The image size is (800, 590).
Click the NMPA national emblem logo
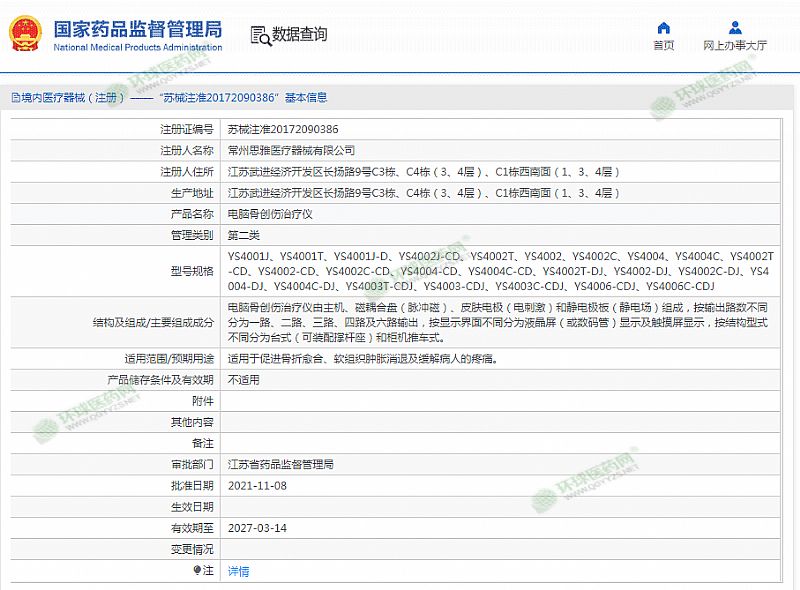pyautogui.click(x=21, y=34)
